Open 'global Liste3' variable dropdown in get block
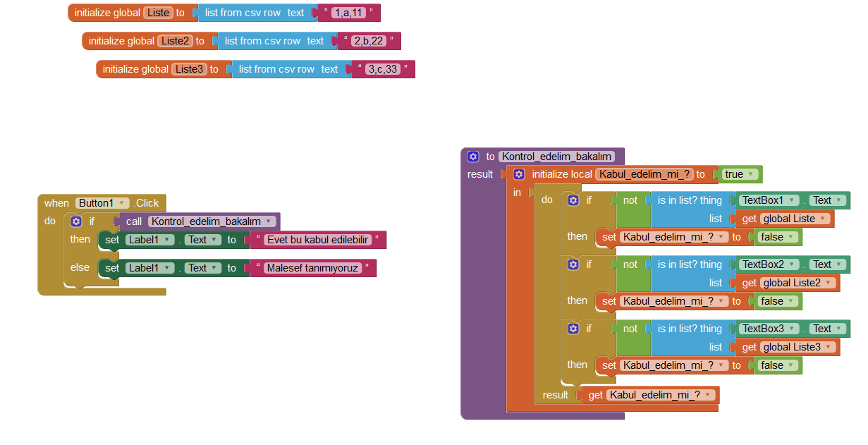 click(797, 347)
